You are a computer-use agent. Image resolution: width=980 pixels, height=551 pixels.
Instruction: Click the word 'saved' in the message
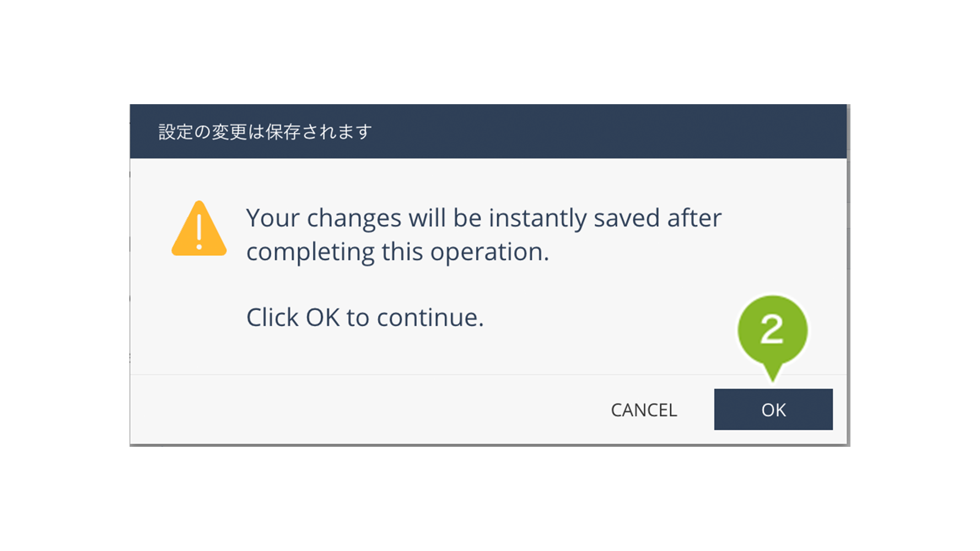point(627,218)
